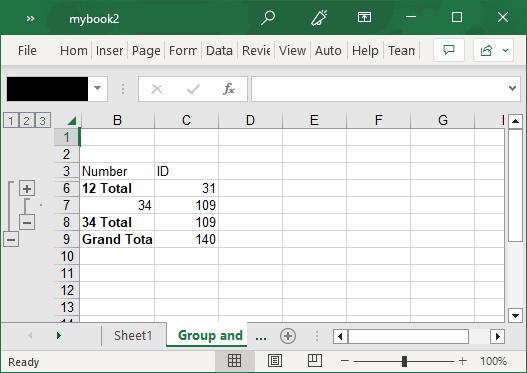Show outline level 2 button

click(27, 120)
